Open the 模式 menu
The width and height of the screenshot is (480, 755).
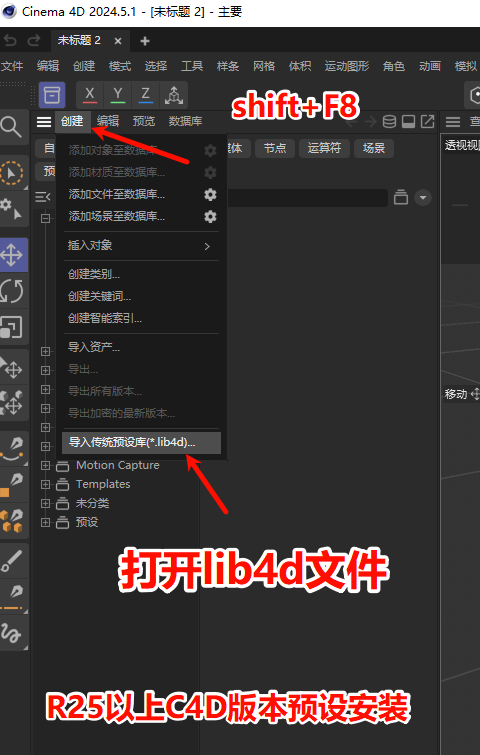click(119, 66)
